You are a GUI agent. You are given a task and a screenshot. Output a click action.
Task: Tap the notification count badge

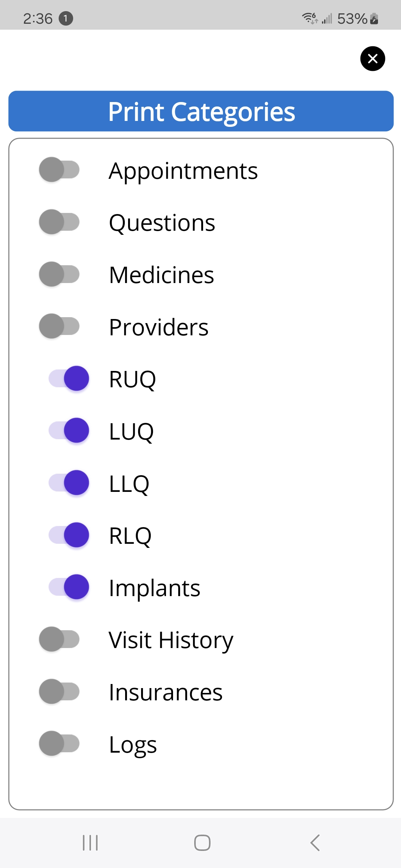pyautogui.click(x=66, y=18)
